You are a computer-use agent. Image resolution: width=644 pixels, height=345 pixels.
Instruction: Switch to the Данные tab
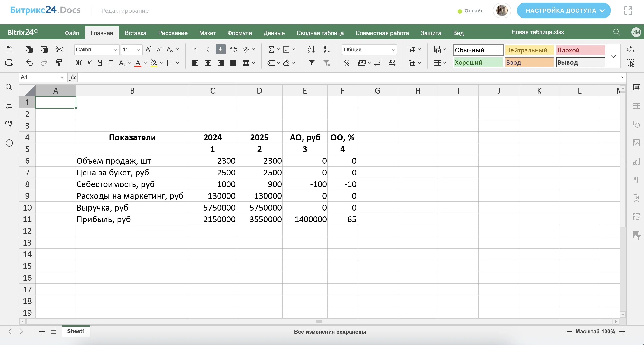(x=274, y=33)
